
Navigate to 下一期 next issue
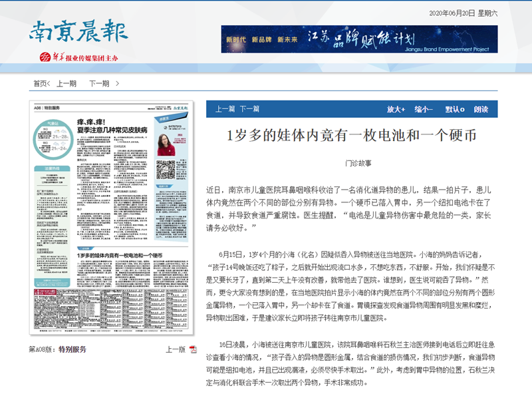pos(100,84)
